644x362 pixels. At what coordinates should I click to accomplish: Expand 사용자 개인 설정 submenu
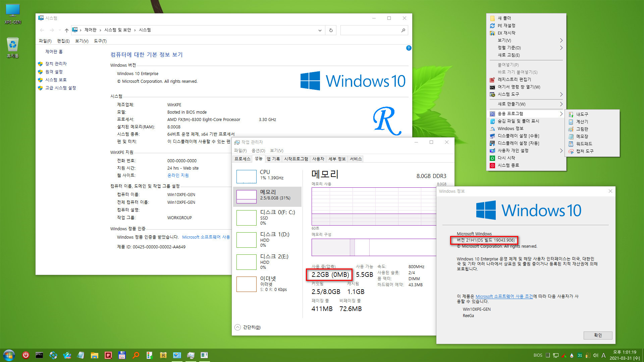click(x=526, y=150)
